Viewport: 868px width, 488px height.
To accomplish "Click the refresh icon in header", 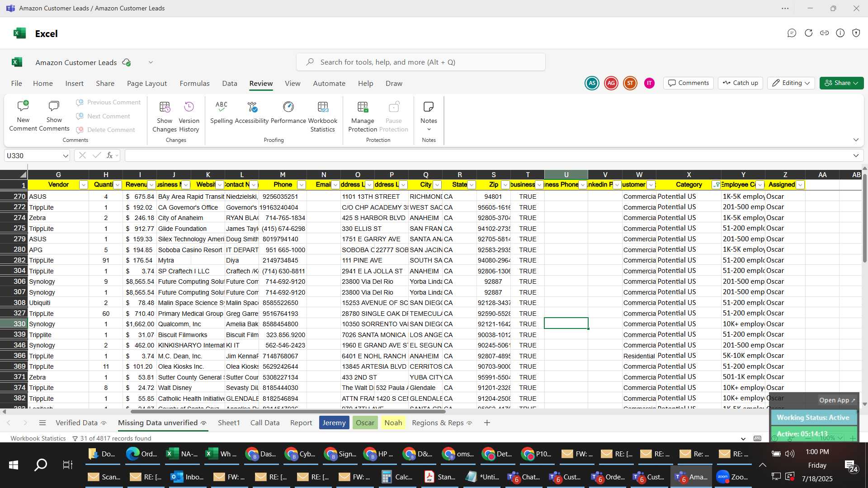I will 808,33.
